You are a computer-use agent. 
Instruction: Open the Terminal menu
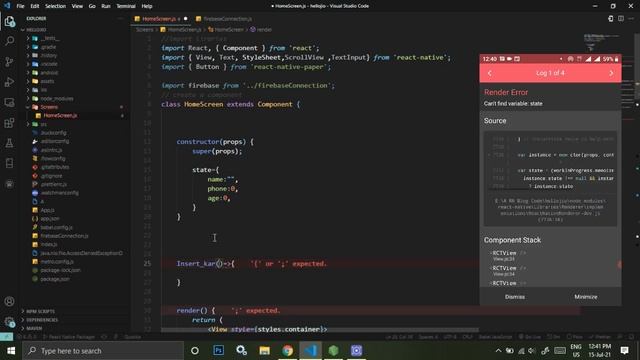click(x=126, y=6)
